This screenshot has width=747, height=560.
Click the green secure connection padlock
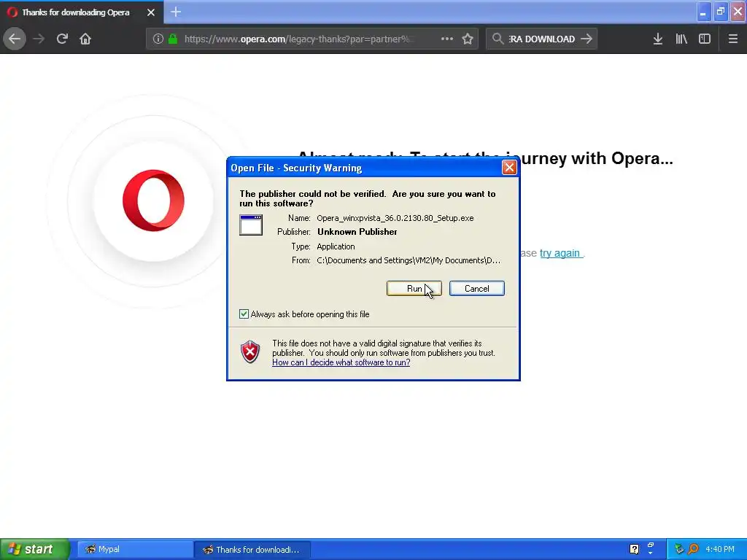pos(174,39)
